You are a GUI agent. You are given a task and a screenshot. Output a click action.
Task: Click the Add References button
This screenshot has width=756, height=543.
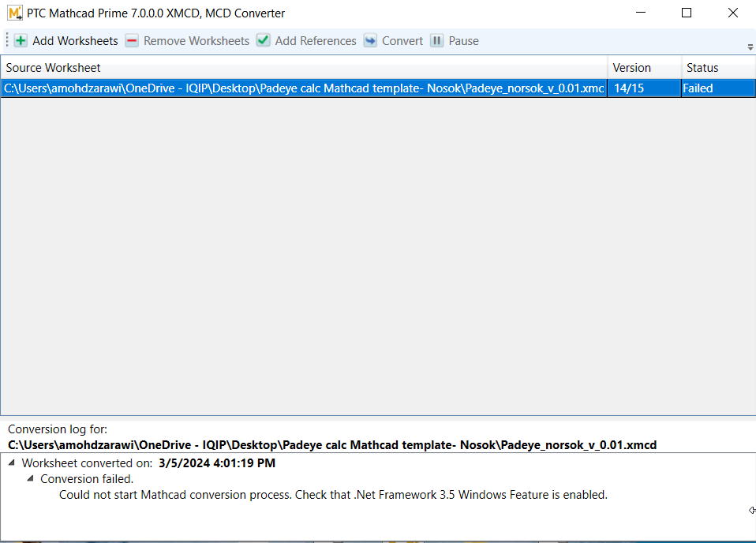point(315,40)
